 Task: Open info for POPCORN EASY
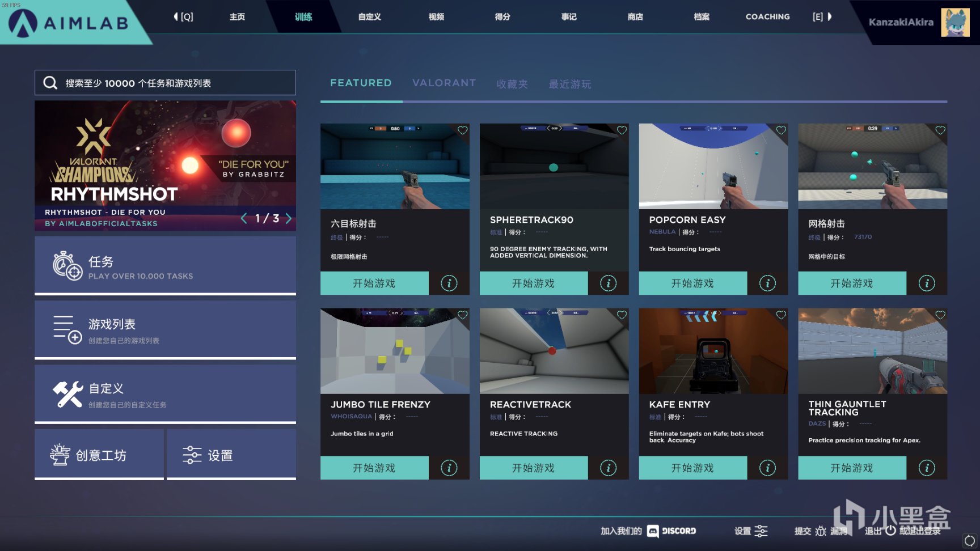click(768, 283)
